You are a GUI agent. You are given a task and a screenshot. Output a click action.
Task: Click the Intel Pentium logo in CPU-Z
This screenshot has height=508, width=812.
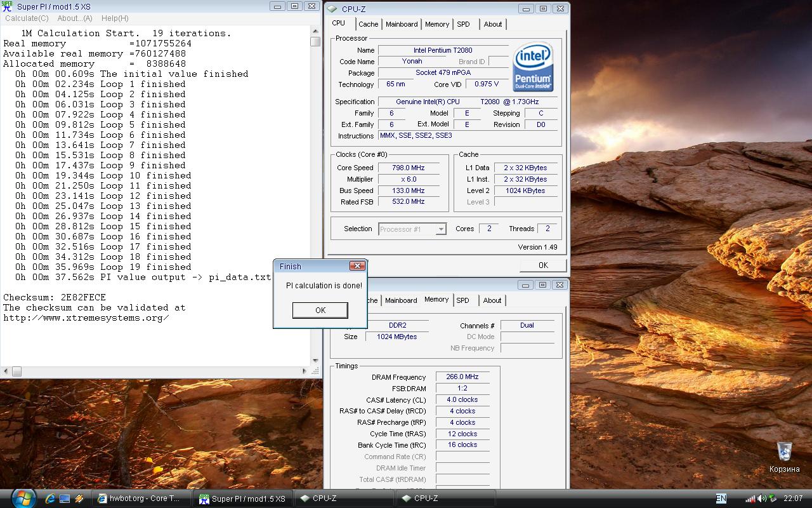pos(533,67)
